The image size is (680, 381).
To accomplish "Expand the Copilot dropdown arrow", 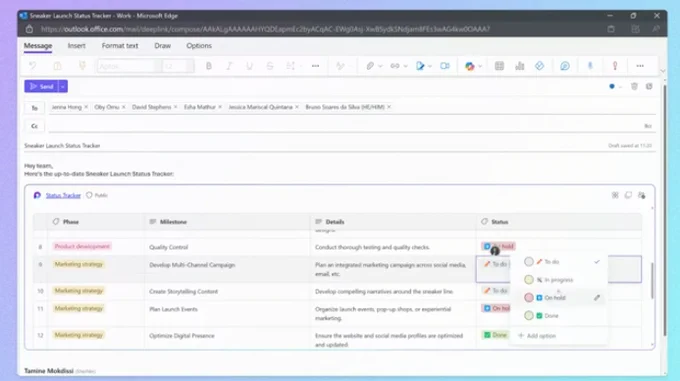I will tap(480, 66).
